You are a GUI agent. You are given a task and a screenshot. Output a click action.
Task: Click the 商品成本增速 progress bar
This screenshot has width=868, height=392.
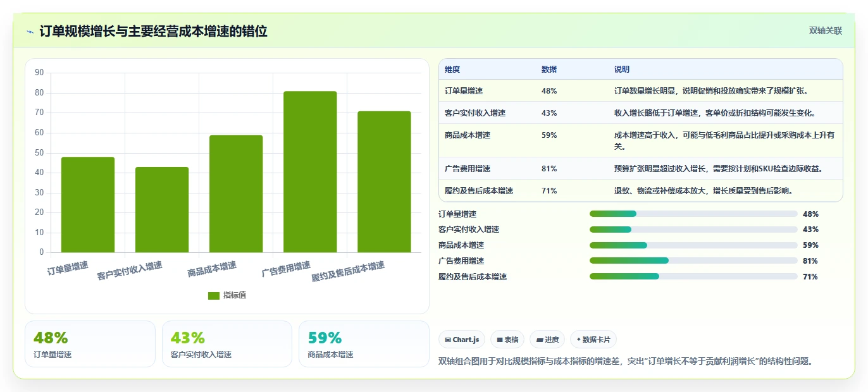pos(693,245)
